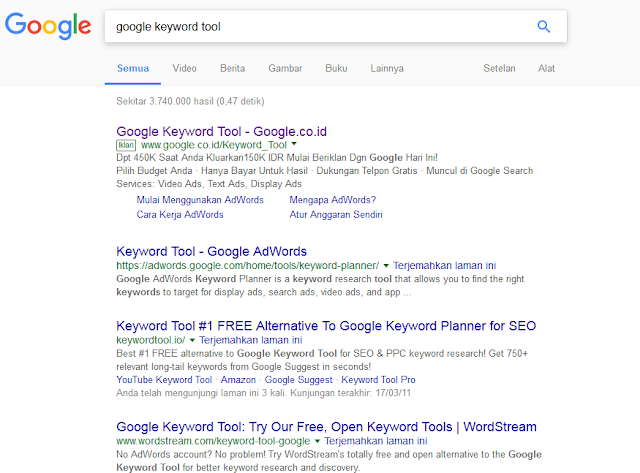Expand the arrow beside keywordtool.io URL
Viewport: 640px width, 473px height.
192,341
